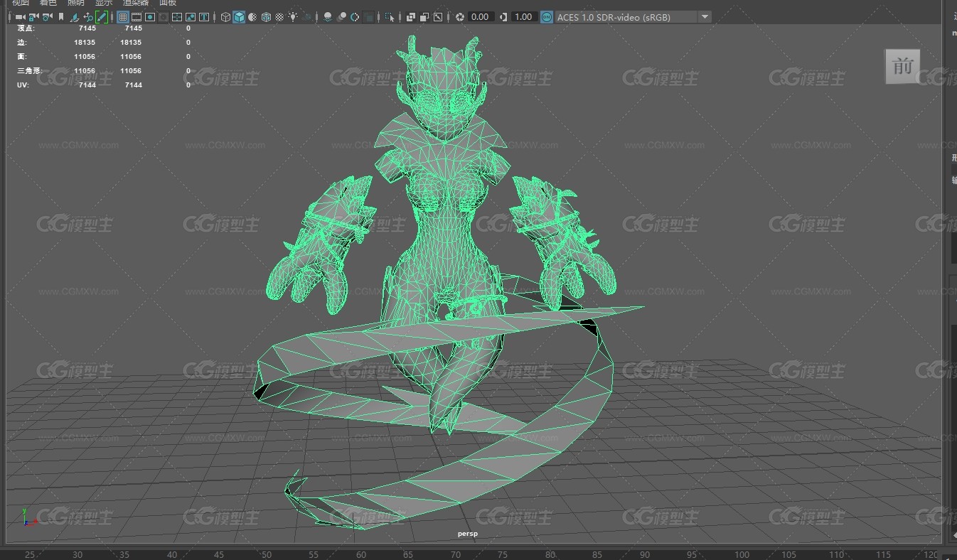Click the Exposure value field 0.00
Image resolution: width=957 pixels, height=560 pixels.
pyautogui.click(x=481, y=16)
